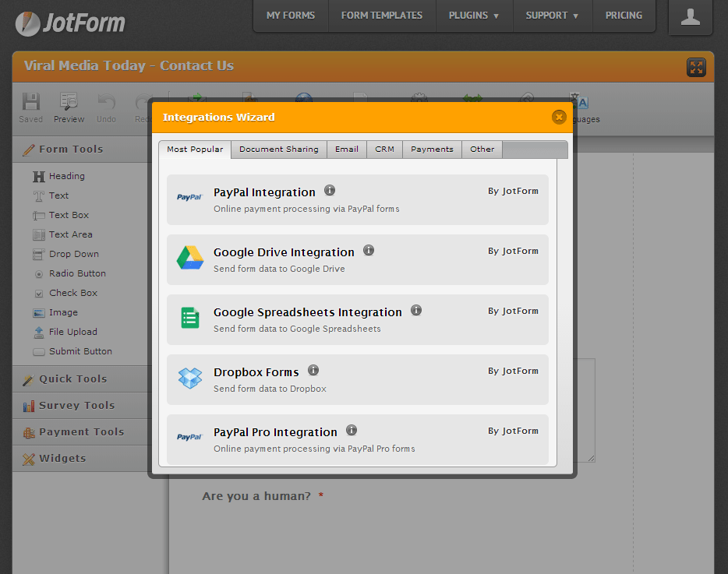Screen dimensions: 728x574
Task: Click the Dropbox Forms info icon
Action: (x=313, y=371)
